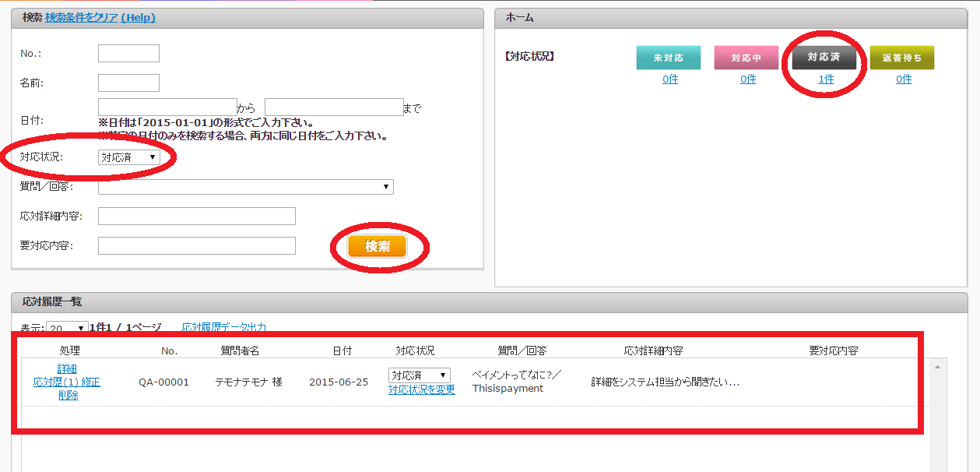The width and height of the screenshot is (980, 472).
Task: Select the 対応済 status badge
Action: [824, 57]
